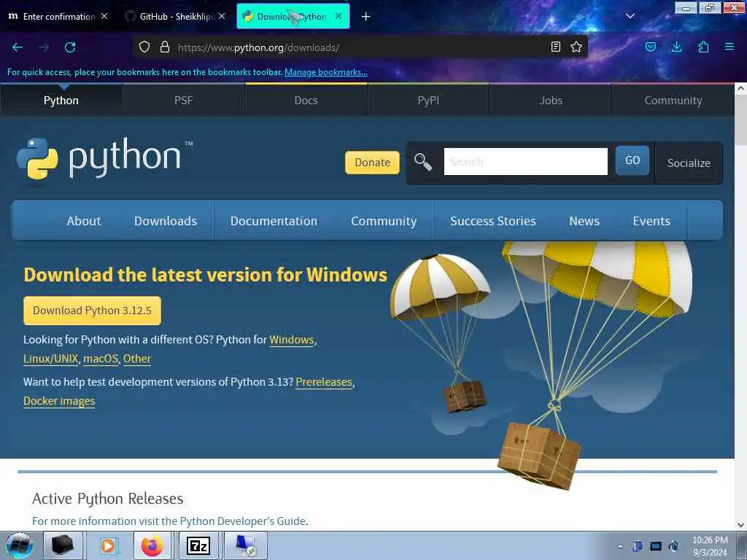Reload the current page

(70, 47)
